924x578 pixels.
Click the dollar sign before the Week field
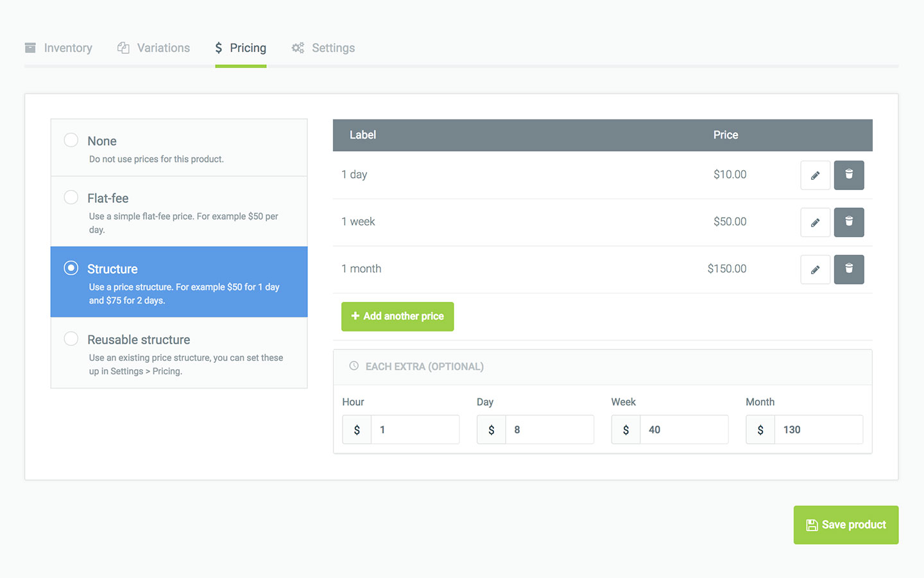tap(626, 430)
